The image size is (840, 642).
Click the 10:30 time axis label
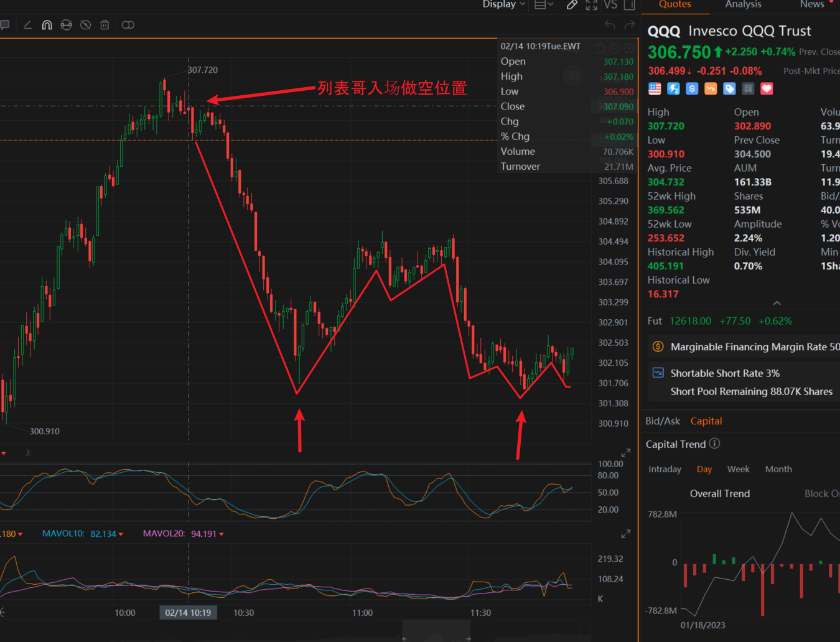pos(244,613)
